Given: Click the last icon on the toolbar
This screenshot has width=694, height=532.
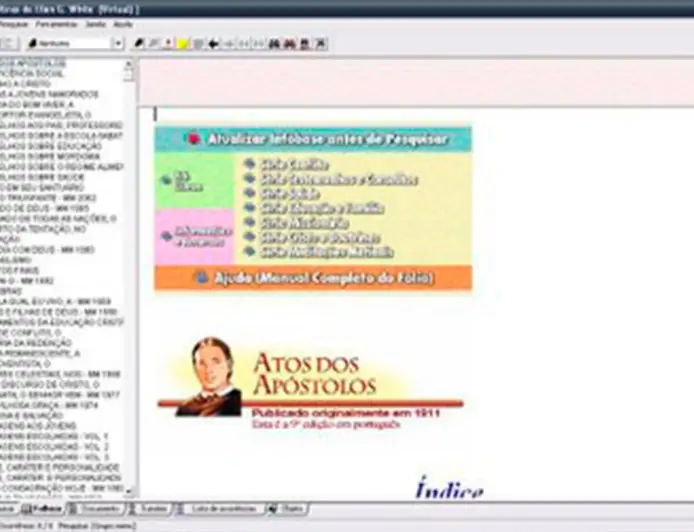Looking at the screenshot, I should [321, 44].
